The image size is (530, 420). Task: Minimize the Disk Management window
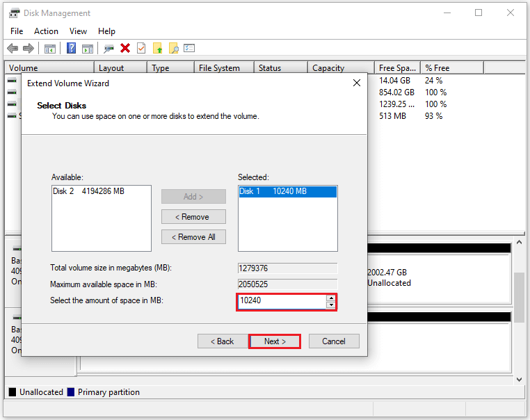pyautogui.click(x=447, y=13)
